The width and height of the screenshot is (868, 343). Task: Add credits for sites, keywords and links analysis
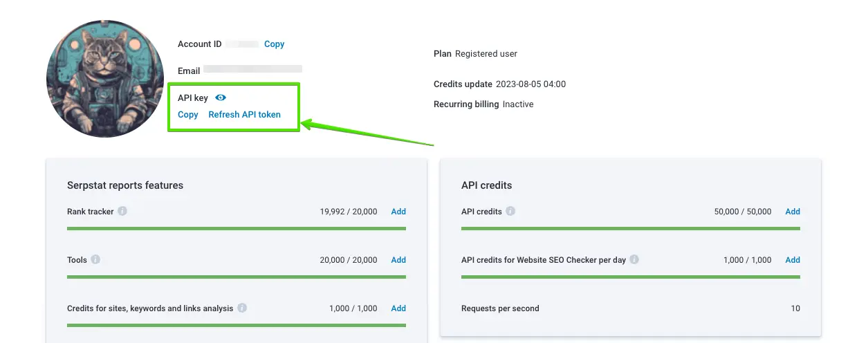tap(398, 308)
